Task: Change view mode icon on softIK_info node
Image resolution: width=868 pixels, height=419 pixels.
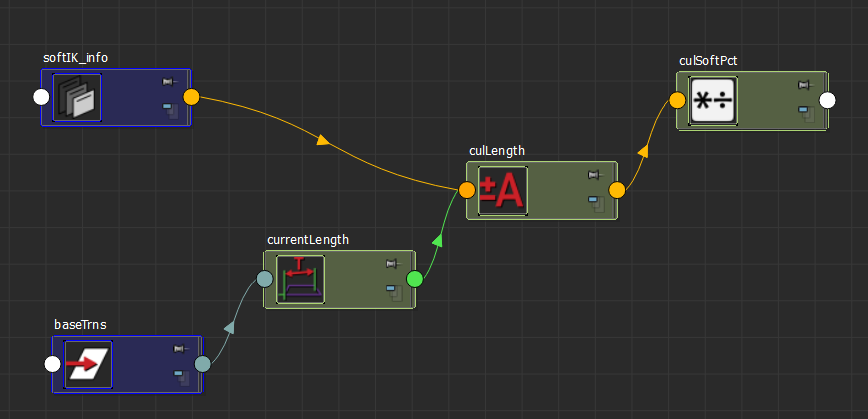Action: click(x=170, y=110)
